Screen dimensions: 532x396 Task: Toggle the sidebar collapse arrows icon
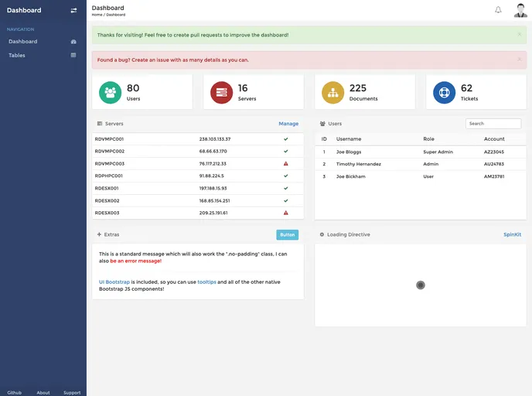[73, 11]
